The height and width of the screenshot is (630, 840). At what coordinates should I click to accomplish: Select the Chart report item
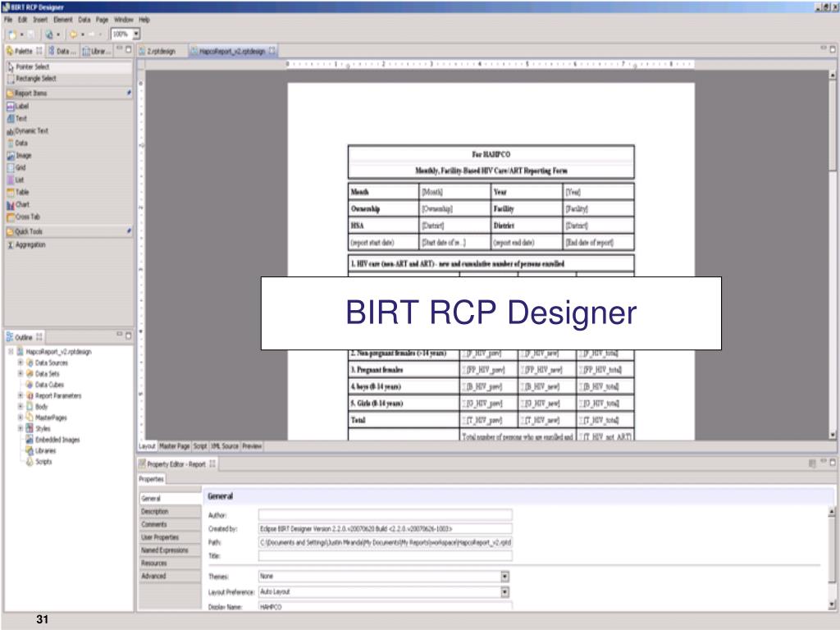(x=18, y=204)
